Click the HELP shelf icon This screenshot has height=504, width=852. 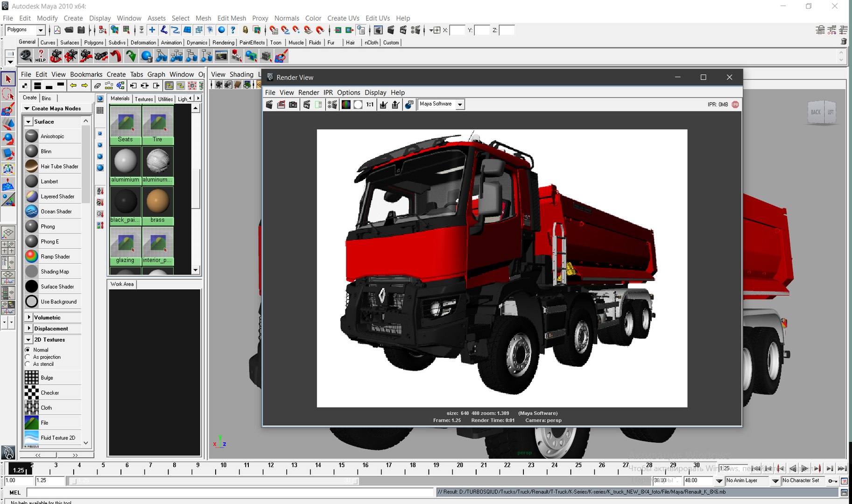41,56
